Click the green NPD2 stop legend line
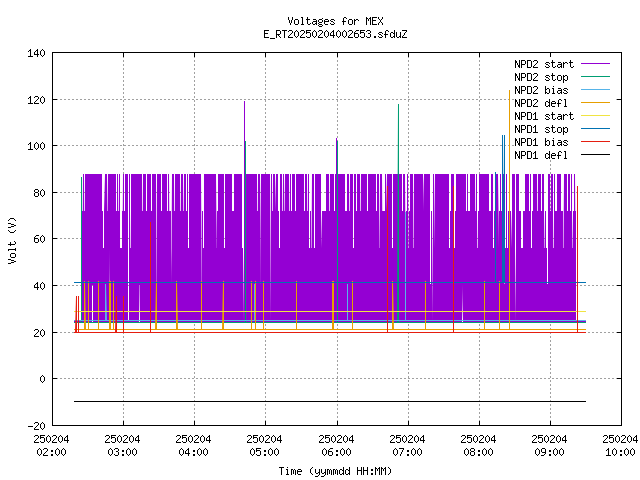This screenshot has width=640, height=480. coord(596,76)
